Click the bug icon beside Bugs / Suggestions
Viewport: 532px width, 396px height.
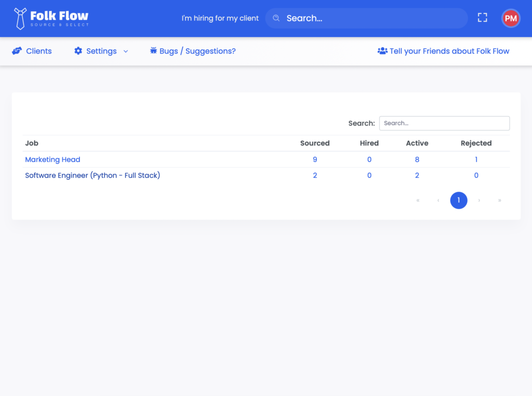[x=153, y=50]
